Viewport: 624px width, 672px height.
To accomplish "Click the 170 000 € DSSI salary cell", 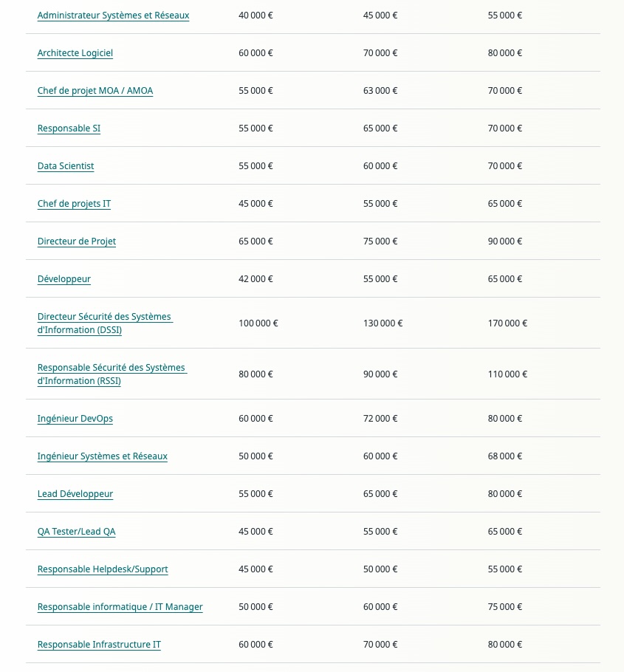I will [x=507, y=323].
